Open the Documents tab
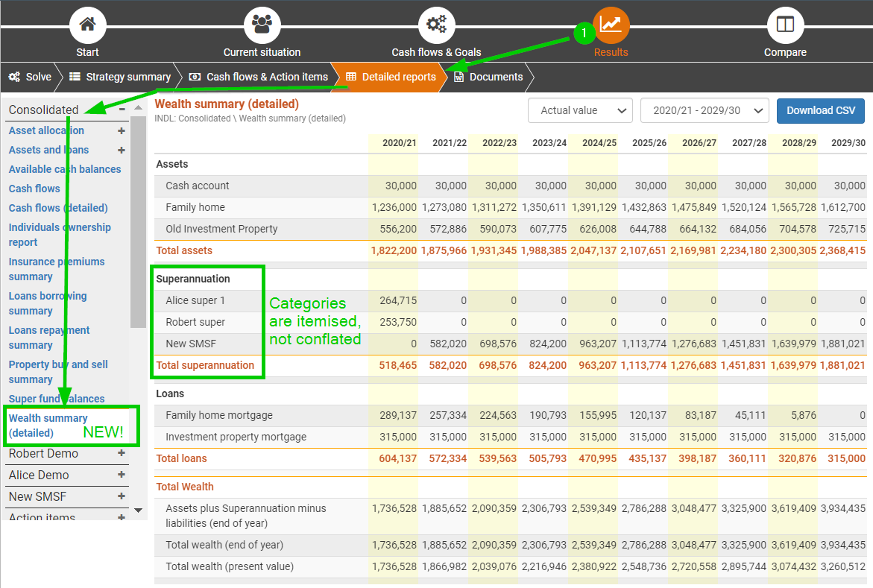873x588 pixels. pos(488,77)
